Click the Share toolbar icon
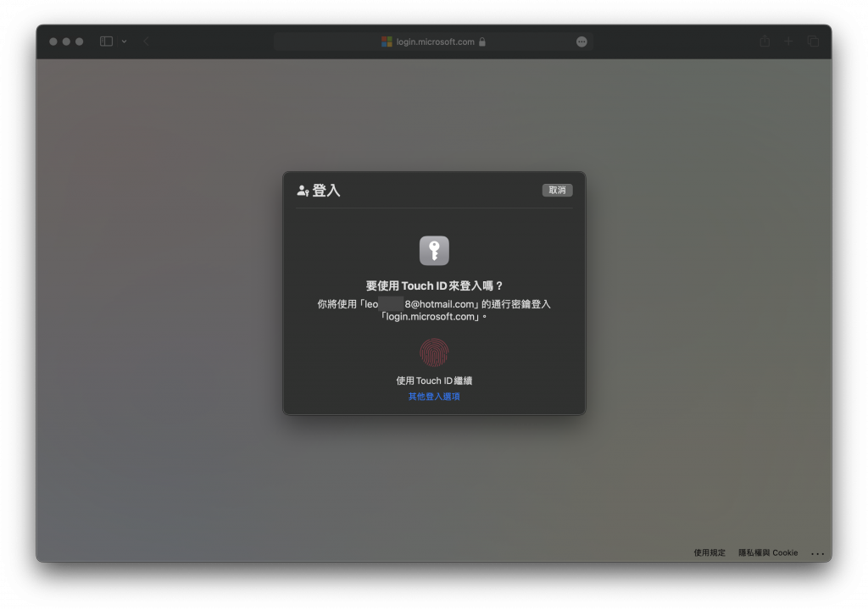 click(x=765, y=41)
